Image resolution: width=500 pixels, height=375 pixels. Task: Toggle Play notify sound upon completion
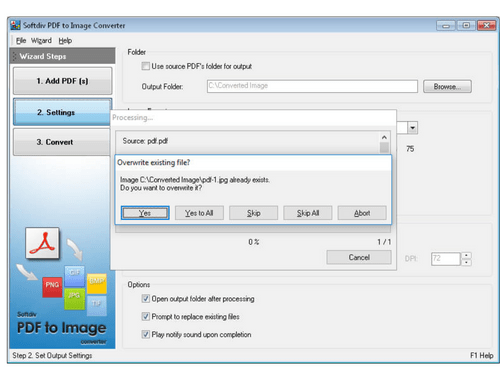point(146,334)
